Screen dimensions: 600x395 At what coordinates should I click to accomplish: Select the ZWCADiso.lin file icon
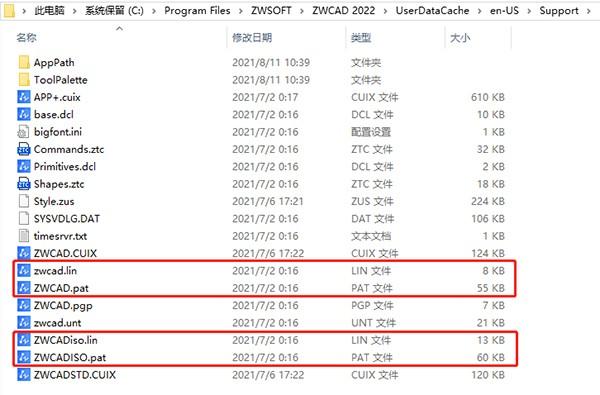[24, 340]
